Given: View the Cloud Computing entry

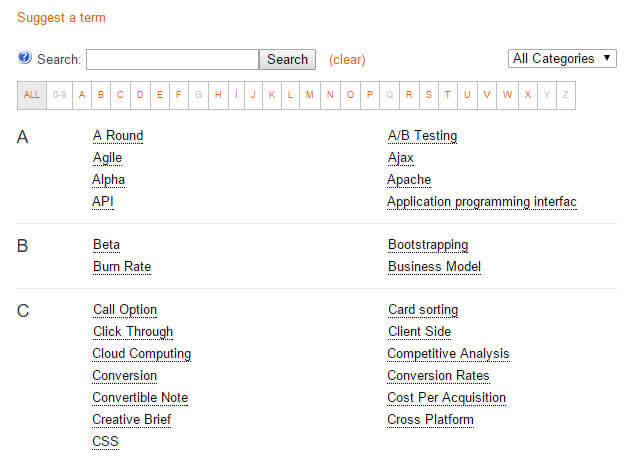Looking at the screenshot, I should (x=141, y=354).
